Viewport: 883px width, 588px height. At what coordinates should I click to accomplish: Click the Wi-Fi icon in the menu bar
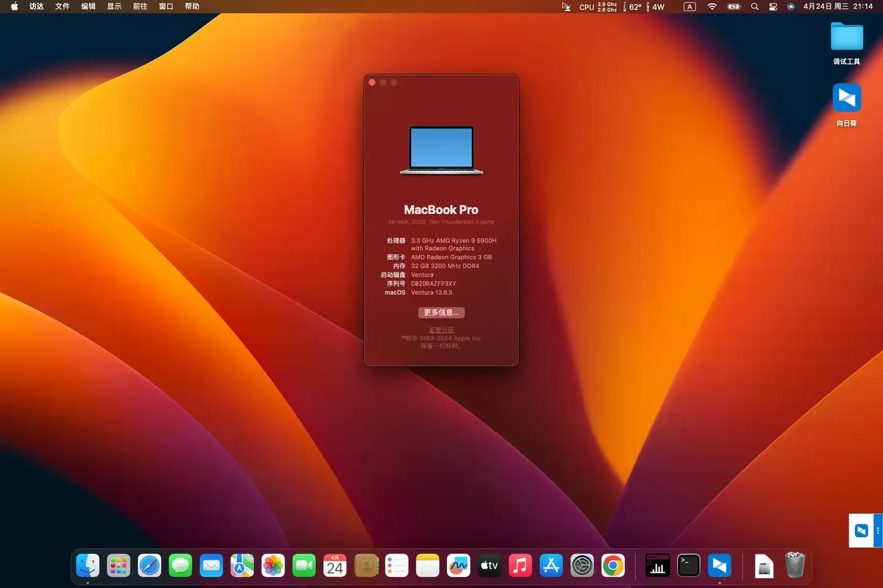pyautogui.click(x=711, y=7)
